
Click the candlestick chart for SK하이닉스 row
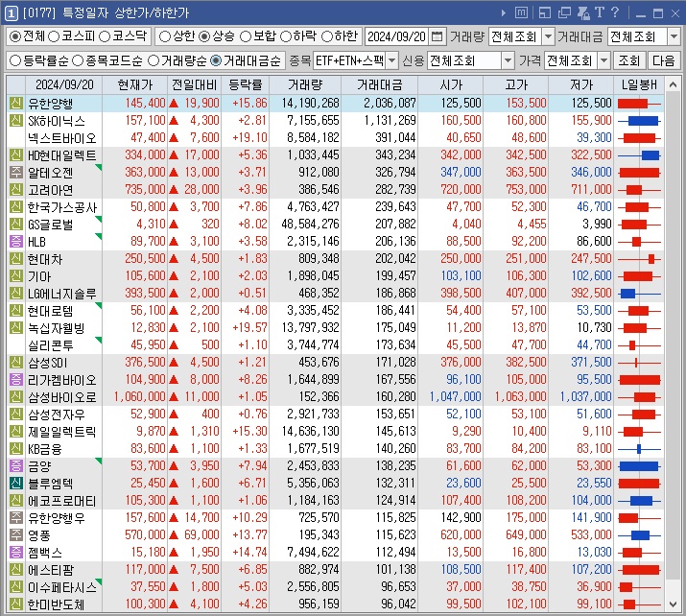639,121
